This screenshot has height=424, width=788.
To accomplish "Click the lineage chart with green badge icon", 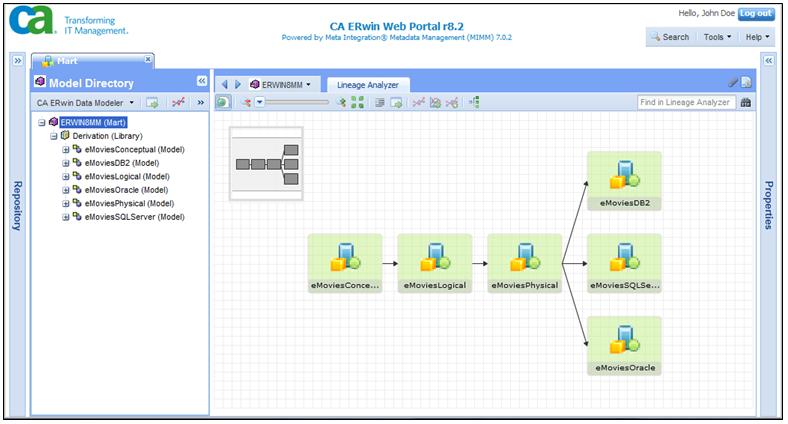I will [x=435, y=102].
